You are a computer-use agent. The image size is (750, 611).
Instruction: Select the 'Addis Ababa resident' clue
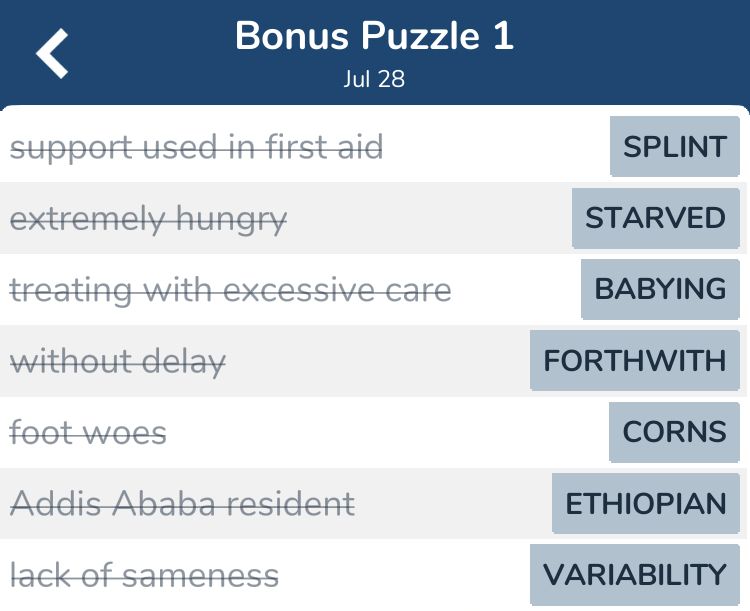click(x=182, y=503)
